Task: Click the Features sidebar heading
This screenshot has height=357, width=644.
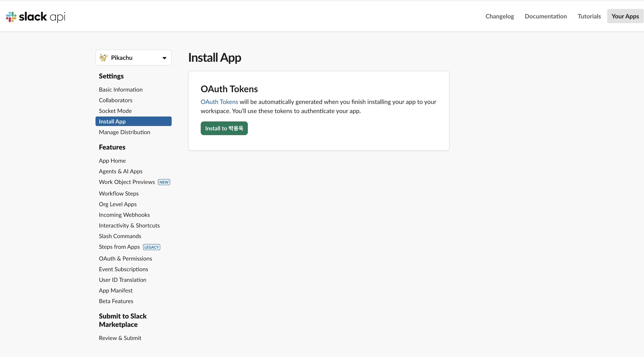Action: 112,147
